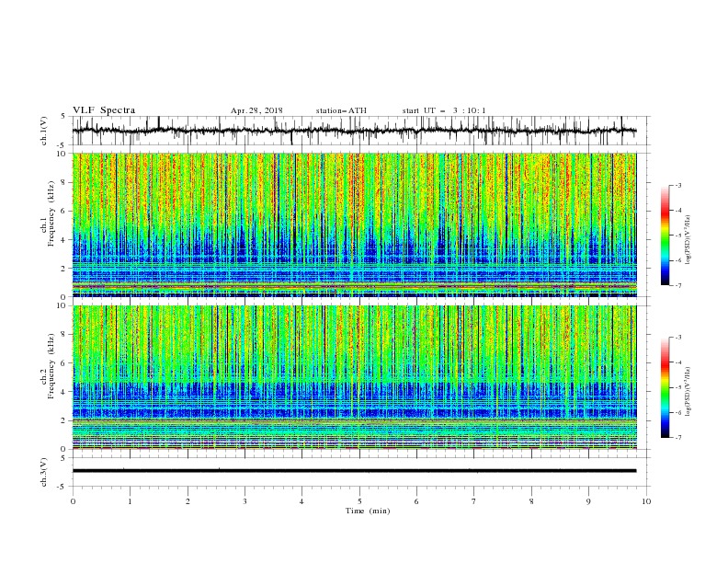Click the 'ch.3(V)' axis label
Viewport: 728px width, 563px height.
44,472
